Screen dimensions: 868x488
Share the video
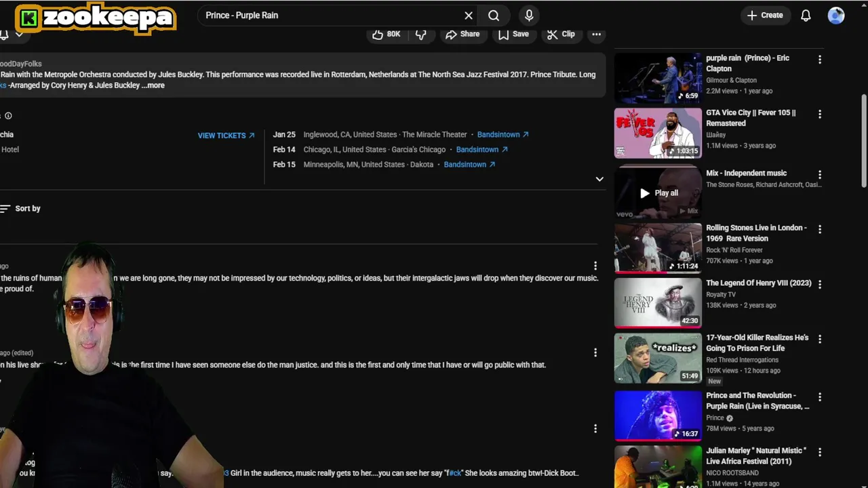[x=462, y=34]
